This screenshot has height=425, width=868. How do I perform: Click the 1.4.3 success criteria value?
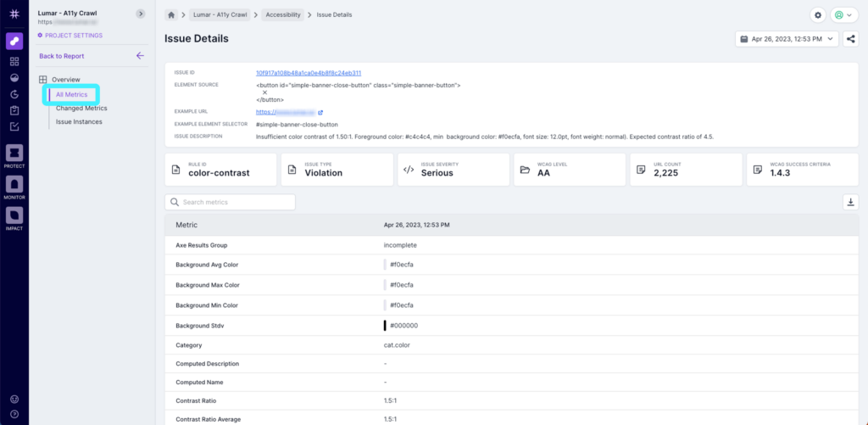(781, 173)
